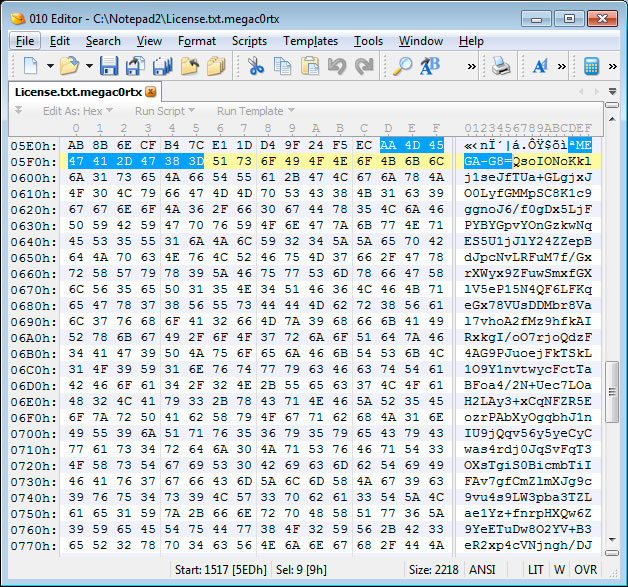Click the Close file folder icon
Screen dimensions: 628x587
[x=189, y=66]
